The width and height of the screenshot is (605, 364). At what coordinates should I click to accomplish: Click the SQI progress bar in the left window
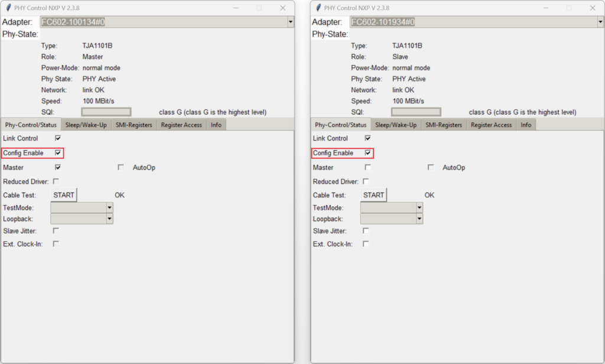coord(106,112)
